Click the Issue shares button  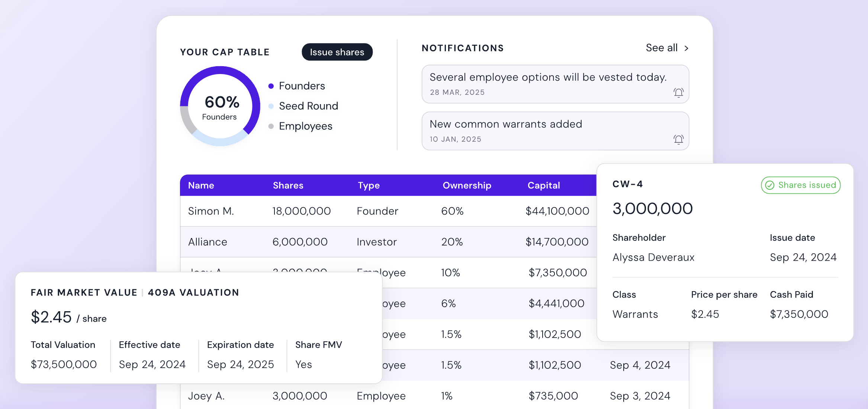(x=337, y=52)
